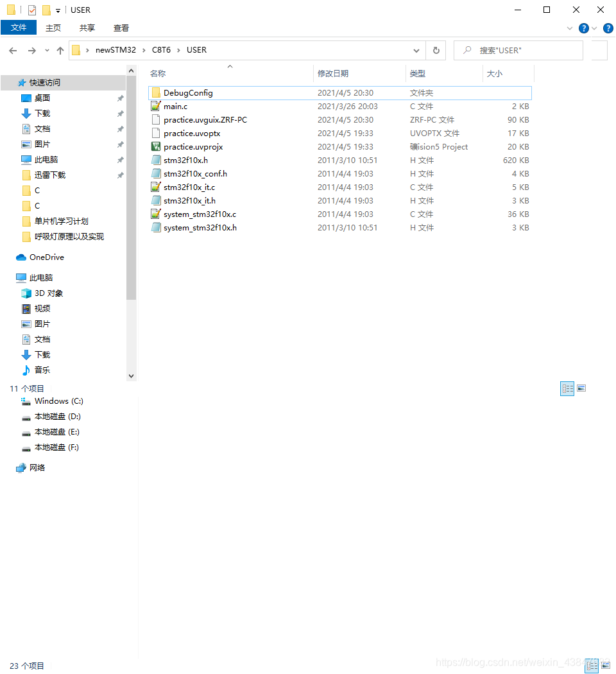The image size is (616, 674).
Task: Click the µision5 Project type cell
Action: [x=439, y=146]
